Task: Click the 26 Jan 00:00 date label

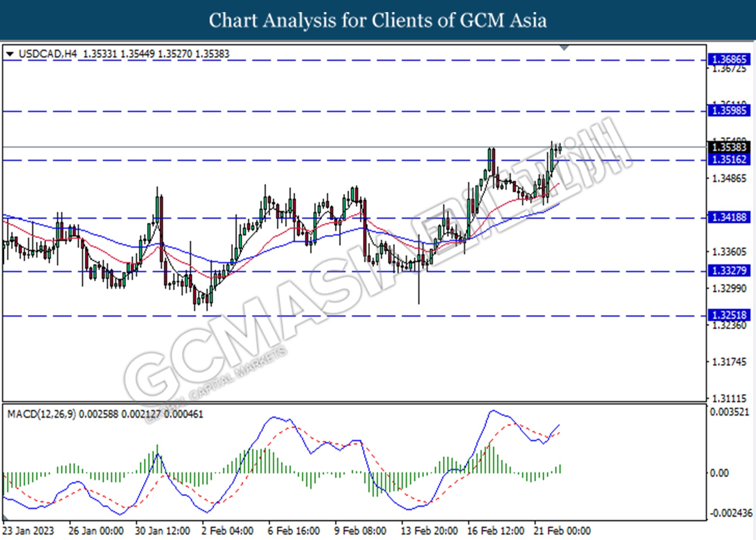Action: tap(96, 531)
